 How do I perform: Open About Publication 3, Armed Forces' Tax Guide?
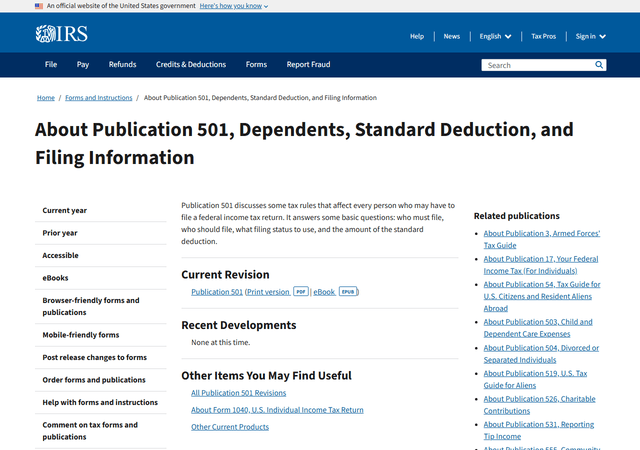point(542,239)
